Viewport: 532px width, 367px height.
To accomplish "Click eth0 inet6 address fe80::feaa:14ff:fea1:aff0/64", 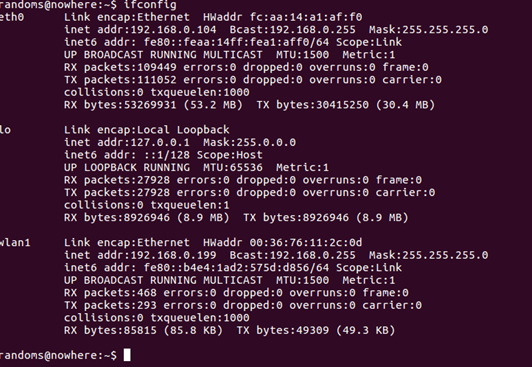I will (x=236, y=42).
